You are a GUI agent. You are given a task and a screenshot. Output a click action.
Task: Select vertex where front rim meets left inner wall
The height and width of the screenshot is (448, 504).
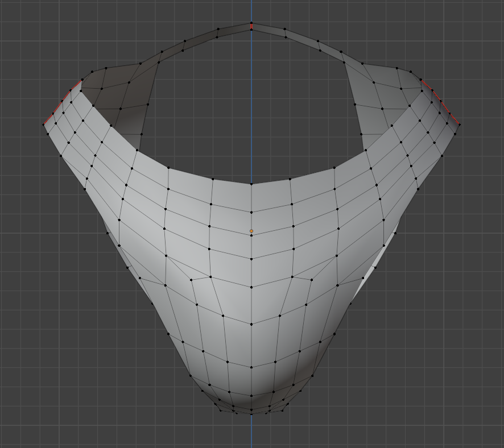coord(138,150)
